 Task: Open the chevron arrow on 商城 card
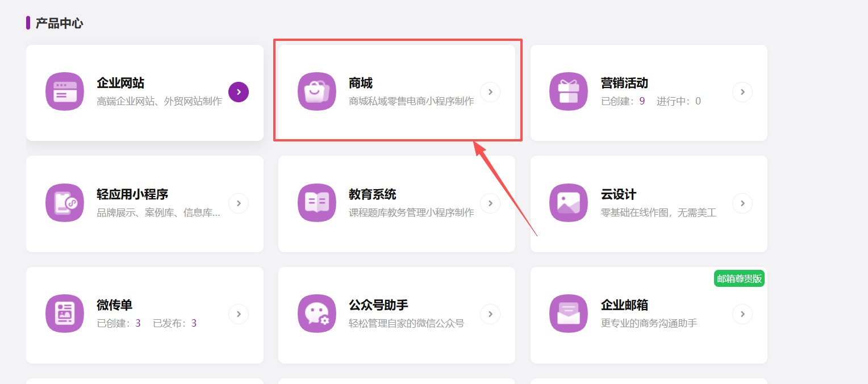[490, 92]
